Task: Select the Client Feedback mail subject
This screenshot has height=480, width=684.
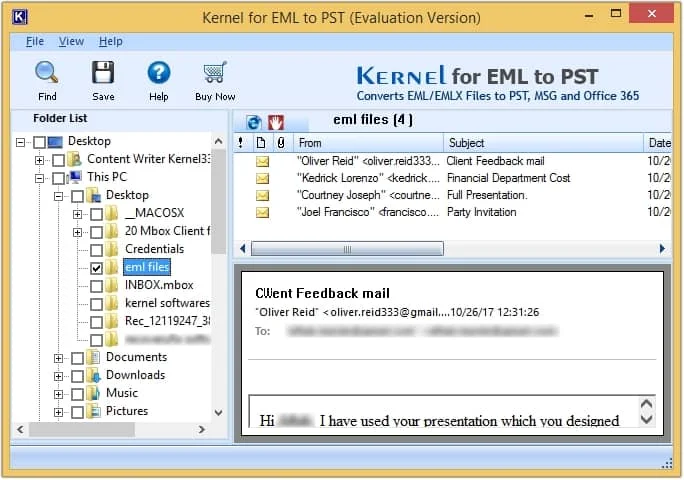Action: coord(495,161)
